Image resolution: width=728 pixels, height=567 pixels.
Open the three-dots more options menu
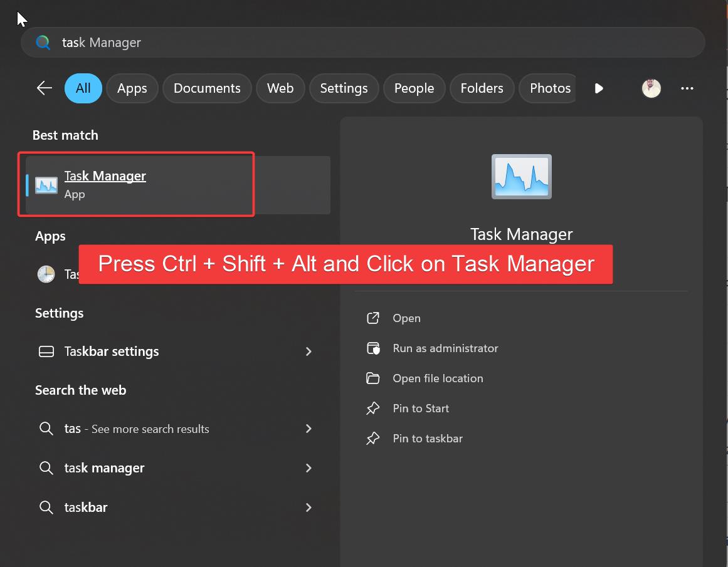click(687, 88)
